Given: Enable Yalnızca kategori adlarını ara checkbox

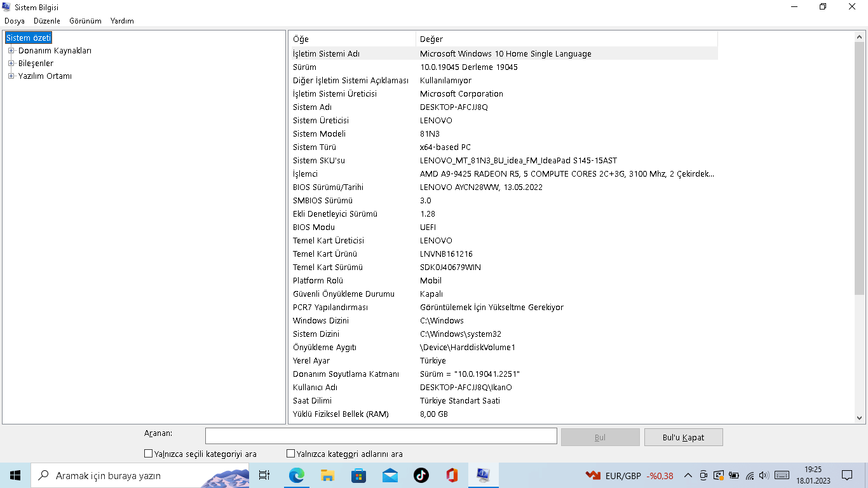Looking at the screenshot, I should click(291, 454).
